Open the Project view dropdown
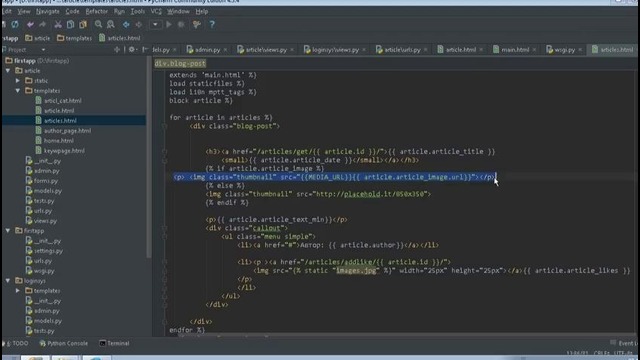Viewport: 640px width, 360px height. 43,50
